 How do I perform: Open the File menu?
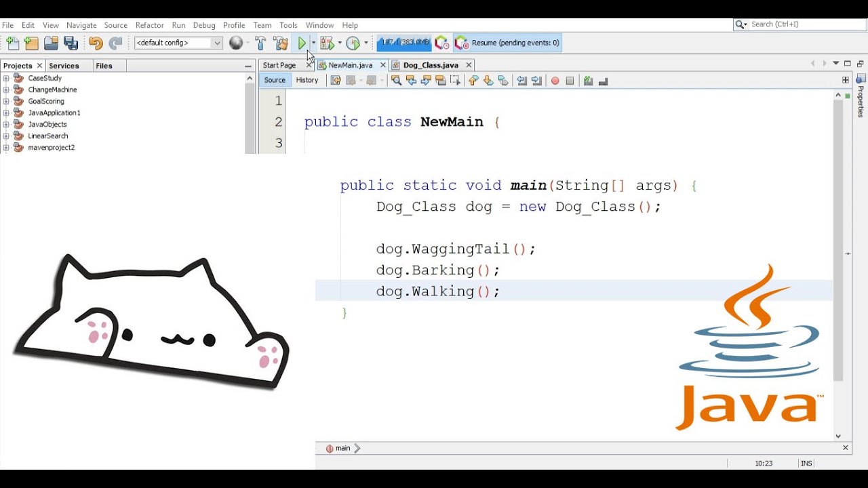coord(7,25)
